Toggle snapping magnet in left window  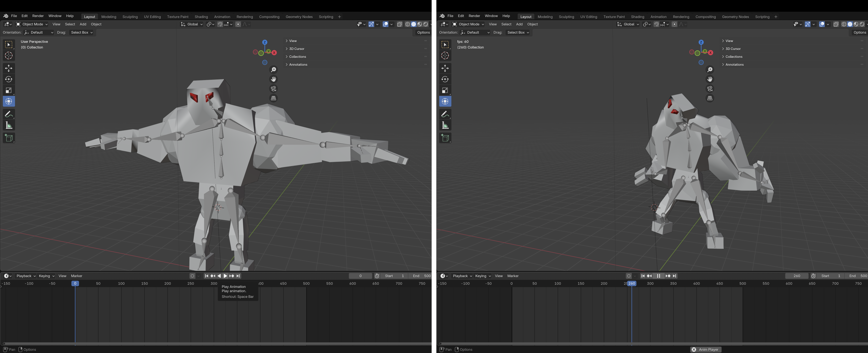tap(220, 24)
